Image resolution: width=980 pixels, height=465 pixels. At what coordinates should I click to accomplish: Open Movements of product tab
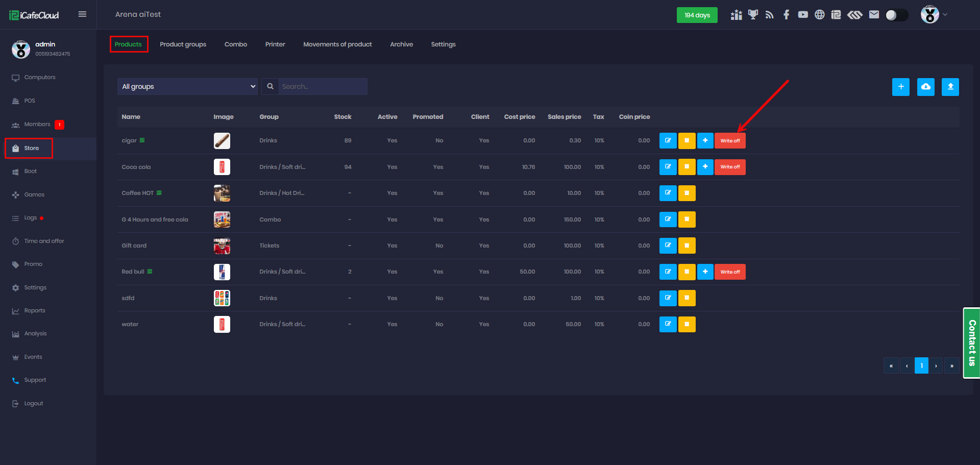(x=337, y=44)
